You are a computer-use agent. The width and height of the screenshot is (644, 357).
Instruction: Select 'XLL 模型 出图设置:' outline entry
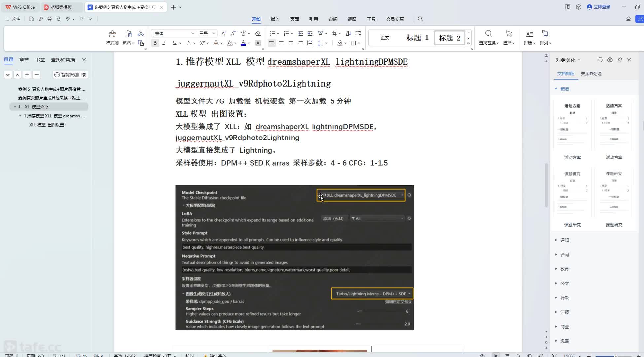(x=48, y=125)
